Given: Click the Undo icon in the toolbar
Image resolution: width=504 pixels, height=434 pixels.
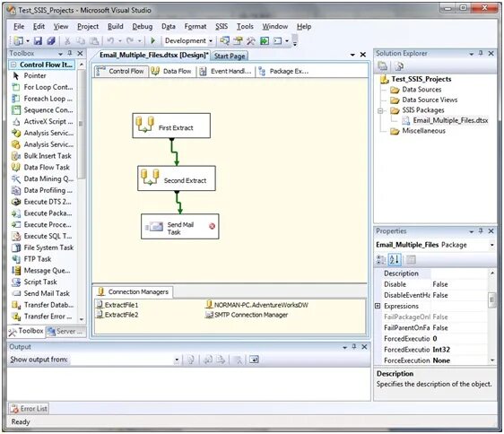Looking at the screenshot, I should [110, 41].
